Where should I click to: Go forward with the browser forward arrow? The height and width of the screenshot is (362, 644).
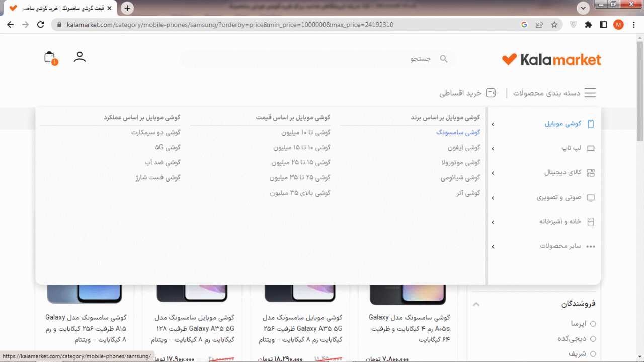pos(26,25)
